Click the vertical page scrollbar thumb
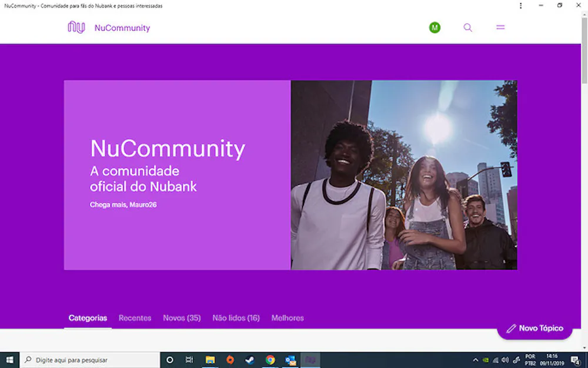This screenshot has height=368, width=588. (584, 51)
